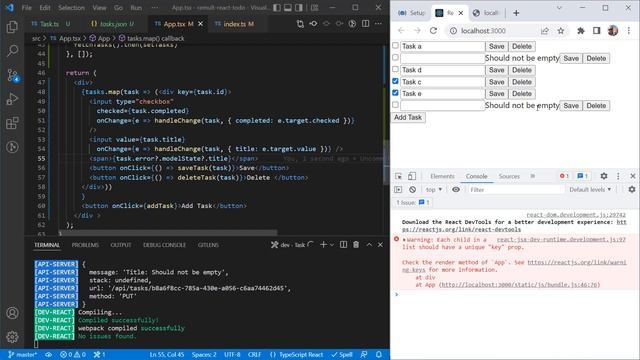Show the console sidebar
Viewport: 640px width, 360px height.
coord(398,189)
